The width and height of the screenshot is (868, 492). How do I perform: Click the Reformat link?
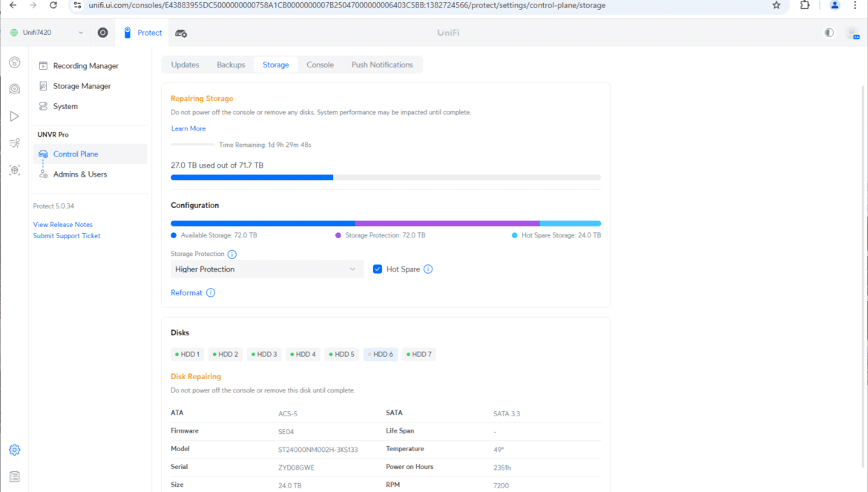click(x=186, y=293)
